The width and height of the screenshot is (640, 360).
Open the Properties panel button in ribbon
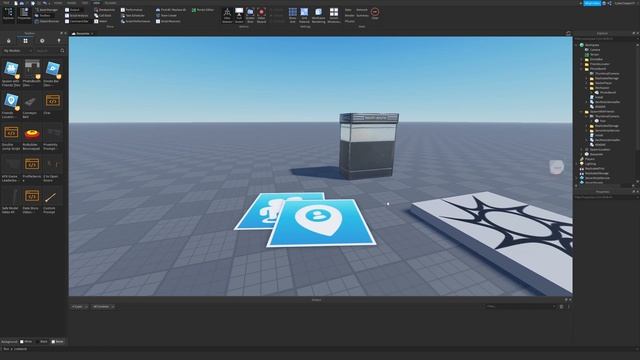click(24, 14)
